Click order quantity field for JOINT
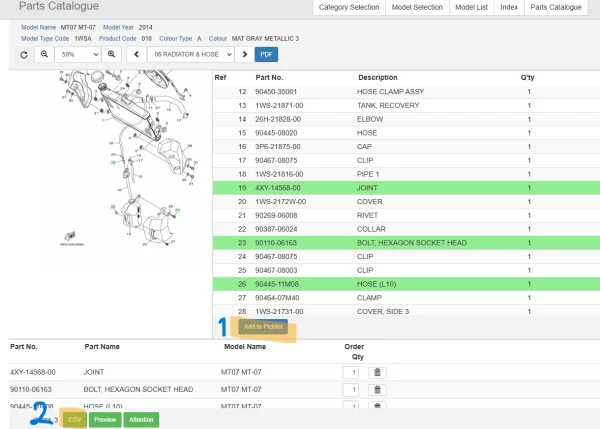The image size is (600, 429). point(350,372)
